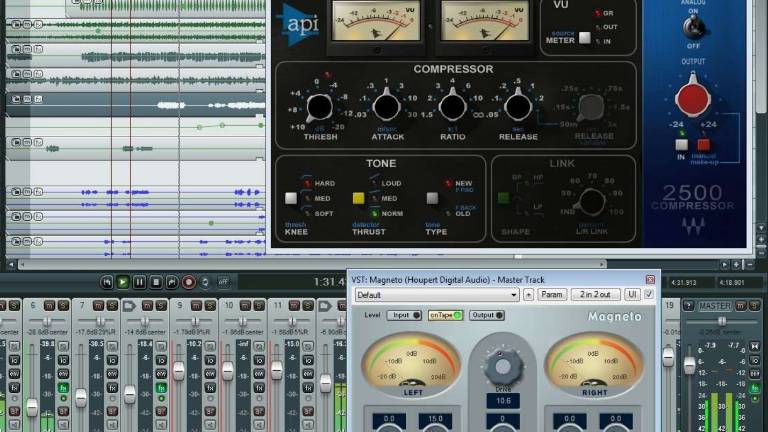
Task: Click the green Play transport button
Action: click(123, 282)
